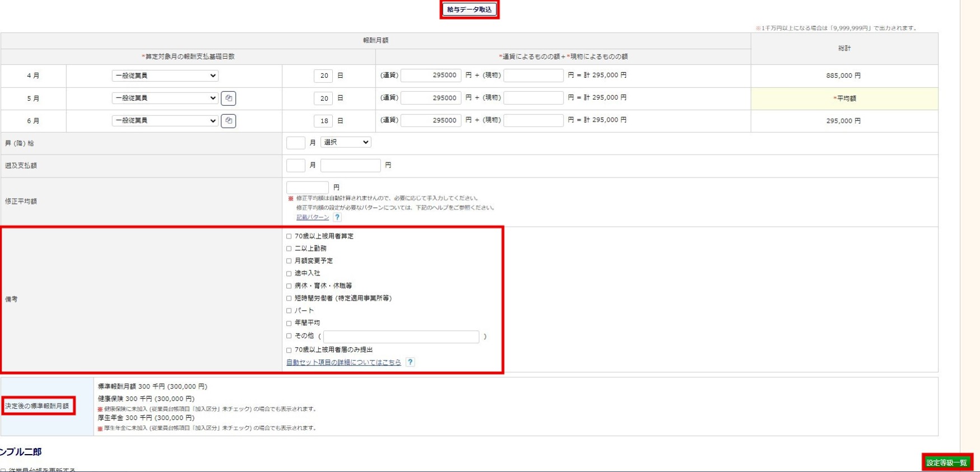This screenshot has height=472, width=980.
Task: Open 記載パターン link
Action: tap(313, 217)
